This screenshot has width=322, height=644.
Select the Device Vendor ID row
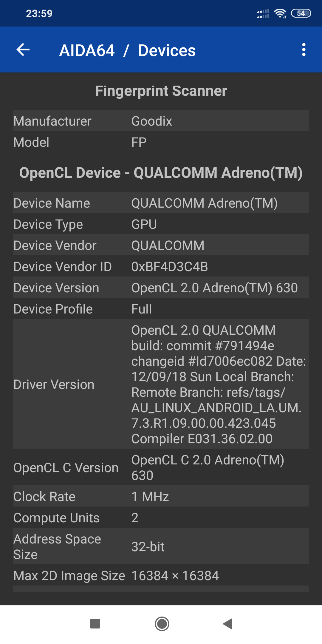tap(161, 266)
